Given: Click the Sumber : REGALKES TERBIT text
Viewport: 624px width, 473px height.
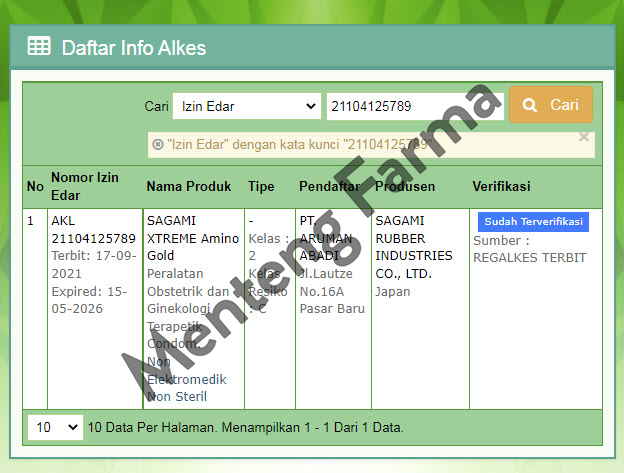Looking at the screenshot, I should (x=530, y=249).
